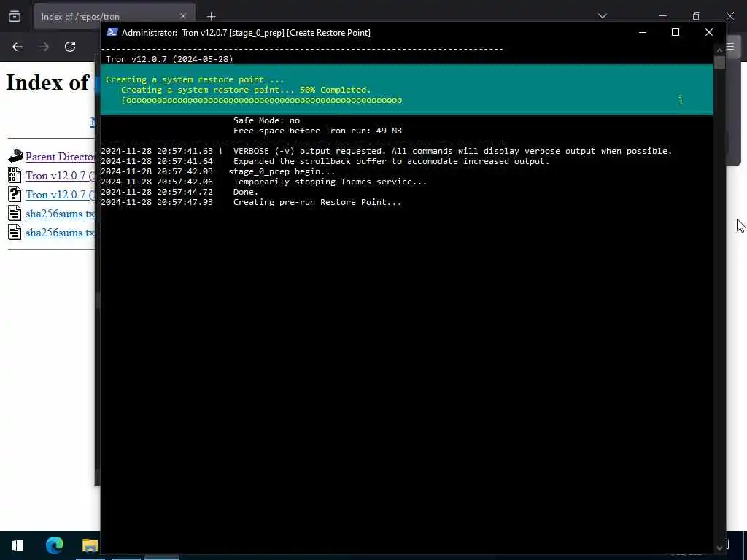Screen dimensions: 747x560
Task: Click the console window title text
Action: [x=246, y=32]
